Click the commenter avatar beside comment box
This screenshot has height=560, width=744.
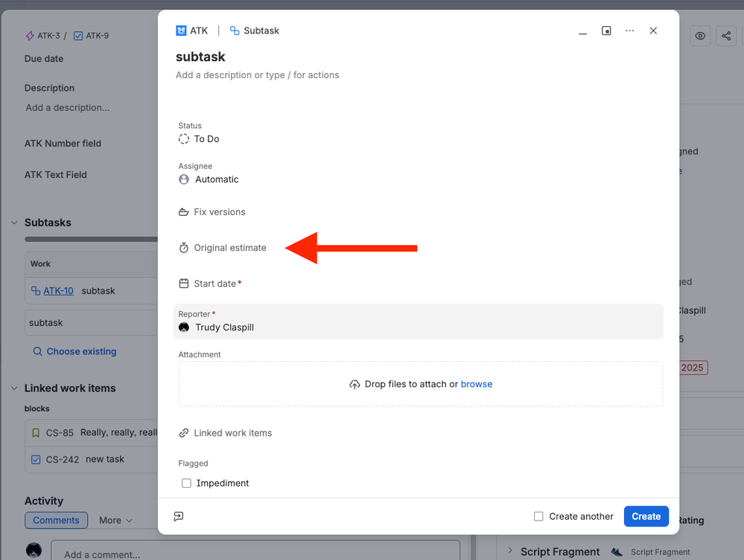(x=34, y=550)
